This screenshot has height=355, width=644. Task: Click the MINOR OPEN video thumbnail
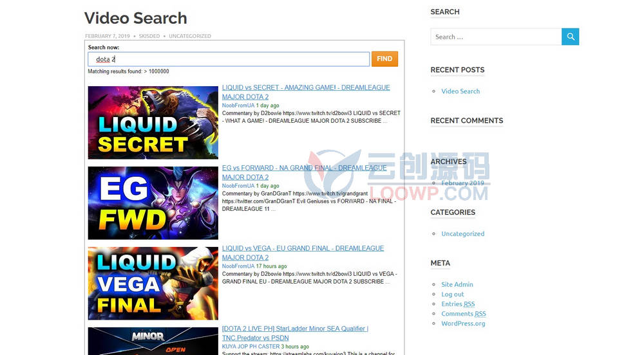pyautogui.click(x=153, y=341)
